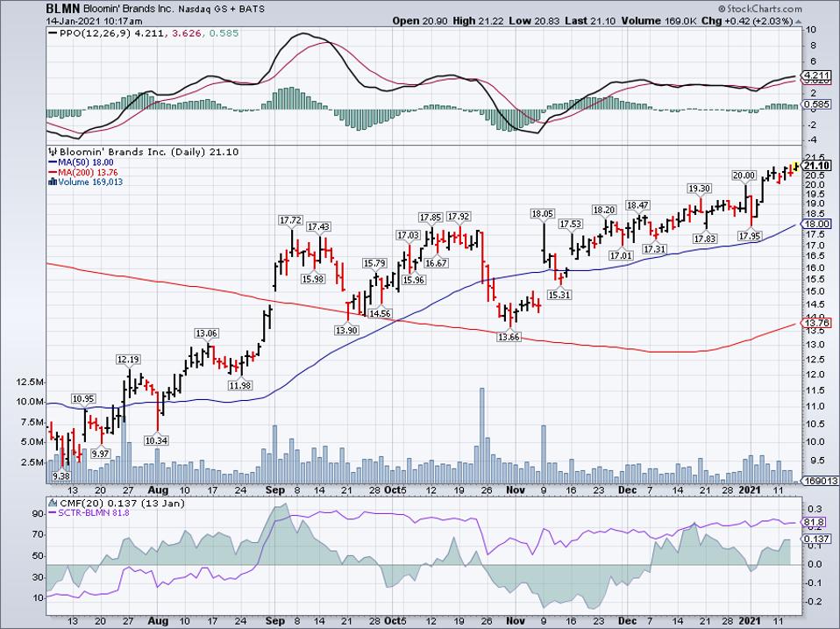Viewport: 840px width, 629px height.
Task: Click the CMF(20) 0.137 (13 Jan) legend label
Action: tap(122, 503)
